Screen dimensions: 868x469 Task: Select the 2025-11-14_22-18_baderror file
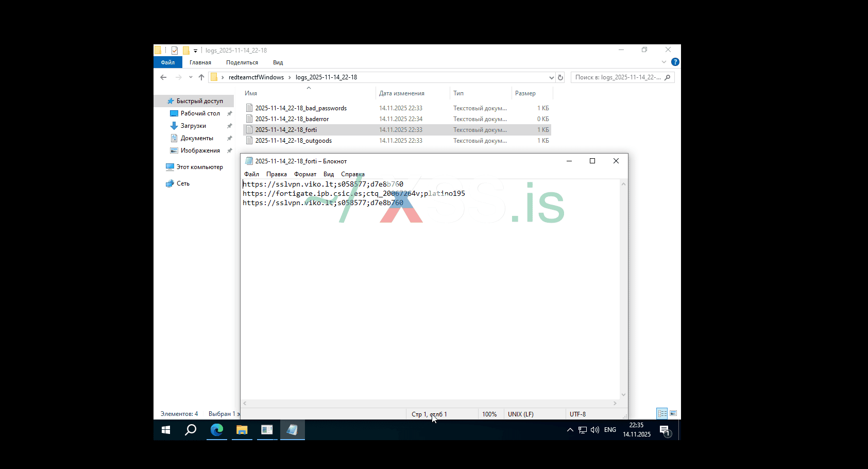click(292, 119)
